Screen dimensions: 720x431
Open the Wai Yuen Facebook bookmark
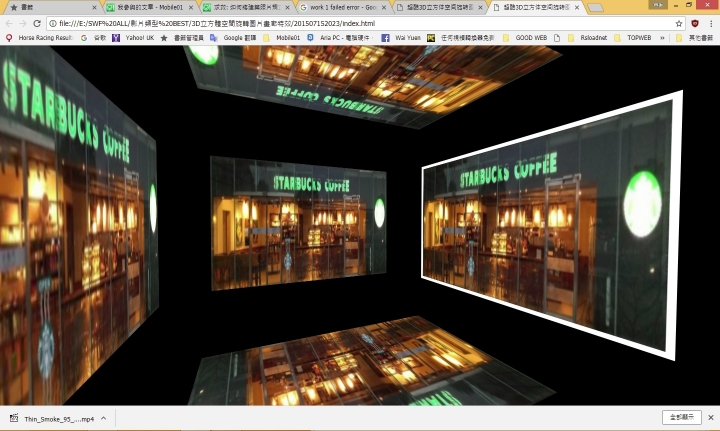pos(401,38)
